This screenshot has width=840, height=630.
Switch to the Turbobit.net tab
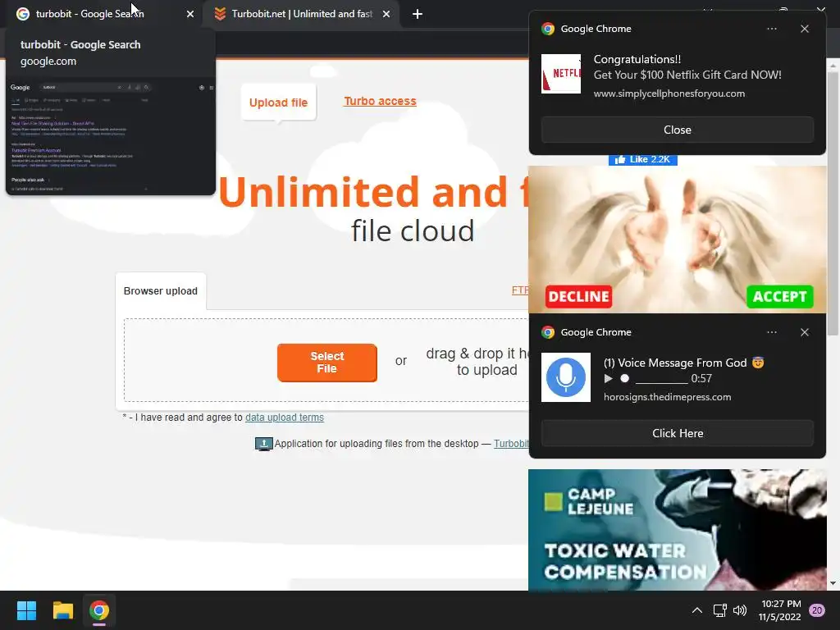coord(302,14)
